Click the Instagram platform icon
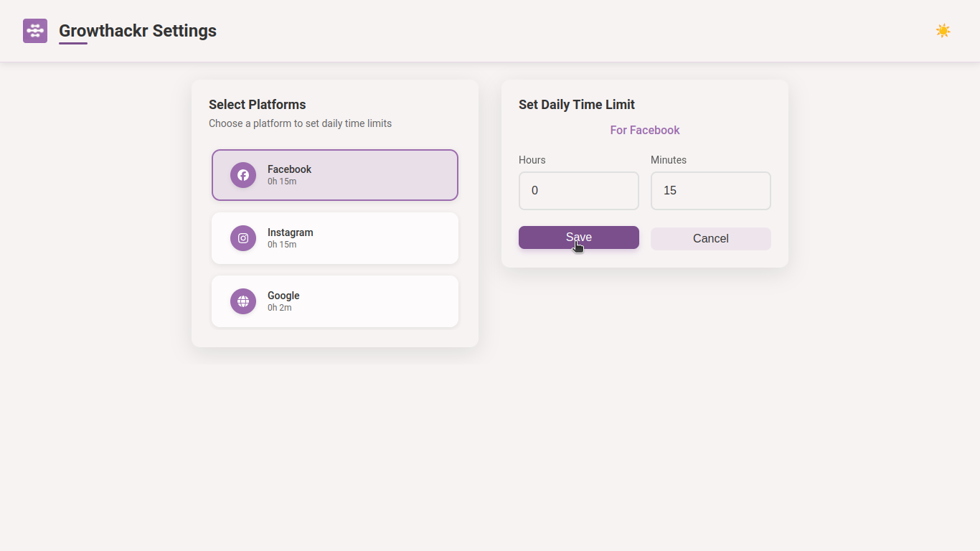The image size is (980, 551). [x=243, y=238]
